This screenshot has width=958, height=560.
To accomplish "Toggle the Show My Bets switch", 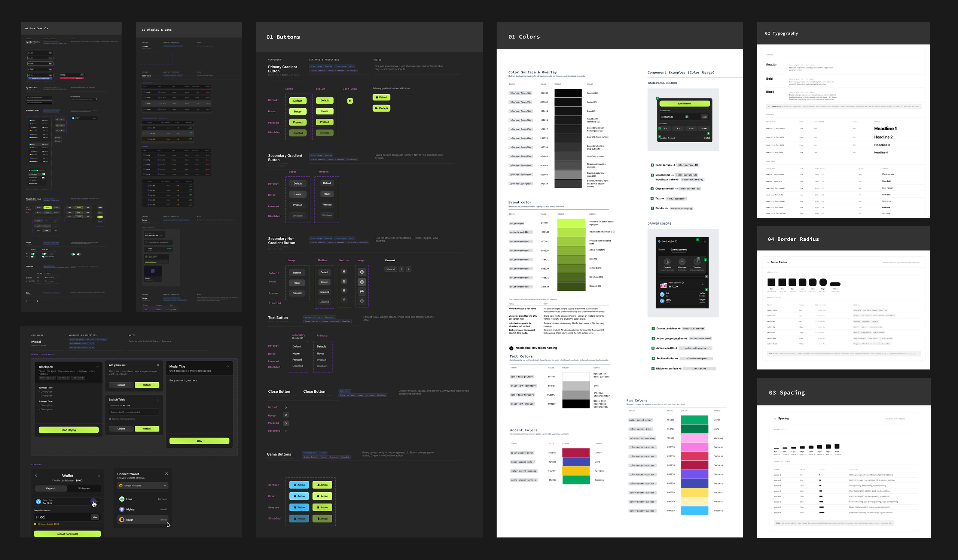I will coord(43,174).
